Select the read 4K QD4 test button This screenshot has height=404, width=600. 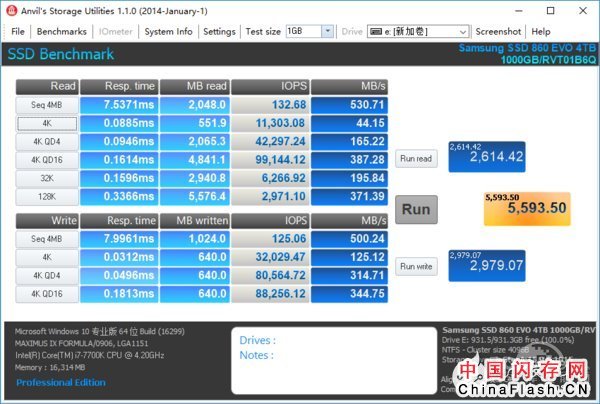[47, 142]
